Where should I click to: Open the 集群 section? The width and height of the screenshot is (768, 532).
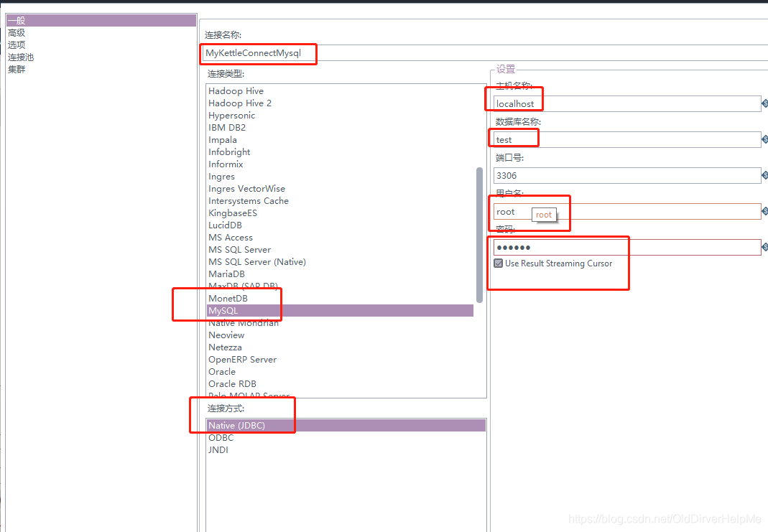tap(17, 70)
